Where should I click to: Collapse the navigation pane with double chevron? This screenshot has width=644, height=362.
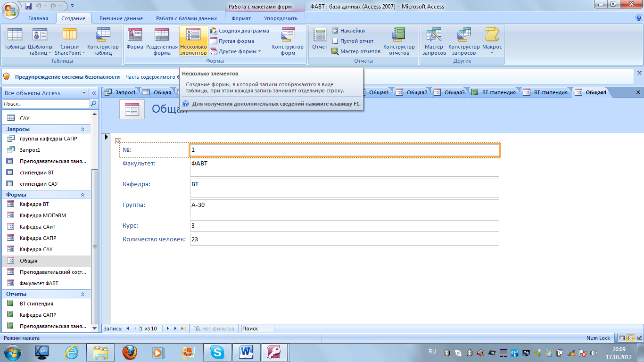click(93, 93)
